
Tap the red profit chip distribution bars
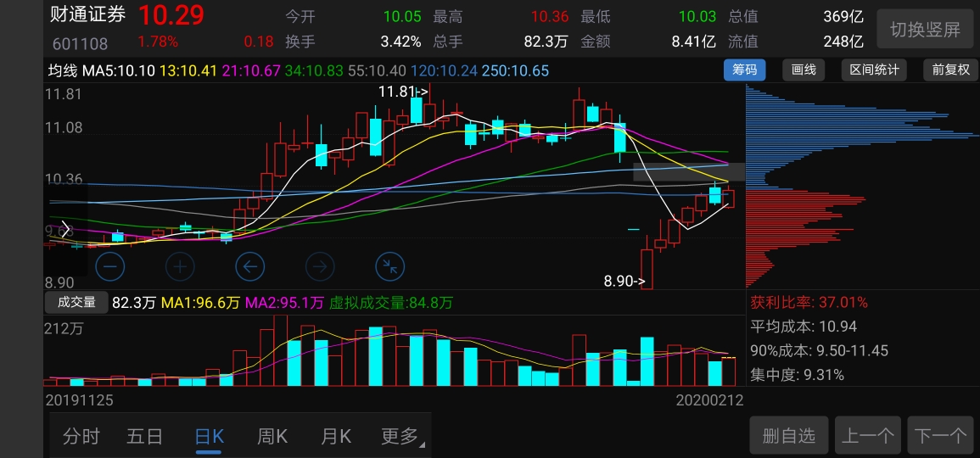[805, 239]
